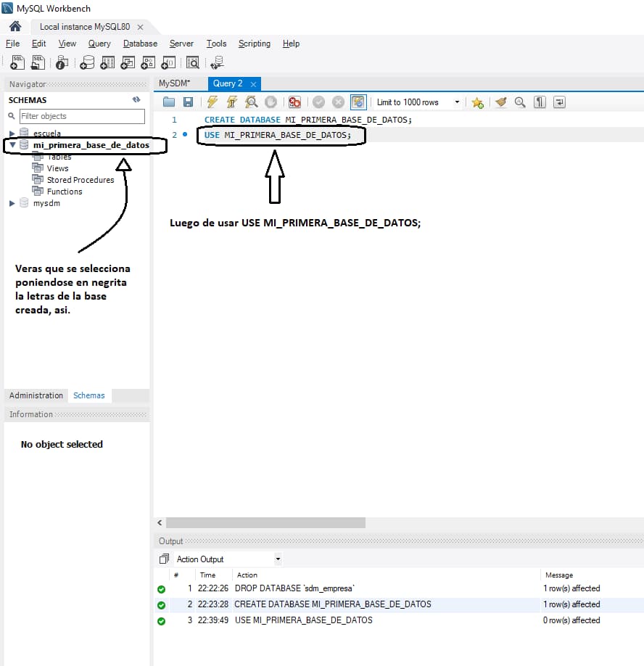Open the object inspector info icon
The image size is (644, 666).
point(62,62)
